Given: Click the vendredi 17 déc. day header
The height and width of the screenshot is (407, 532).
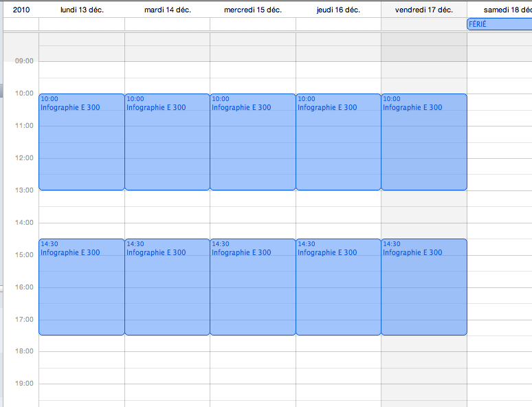Looking at the screenshot, I should tap(424, 10).
